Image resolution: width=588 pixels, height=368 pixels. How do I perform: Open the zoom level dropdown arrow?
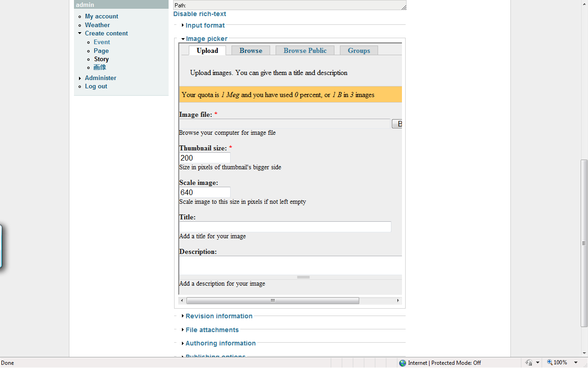tap(575, 362)
